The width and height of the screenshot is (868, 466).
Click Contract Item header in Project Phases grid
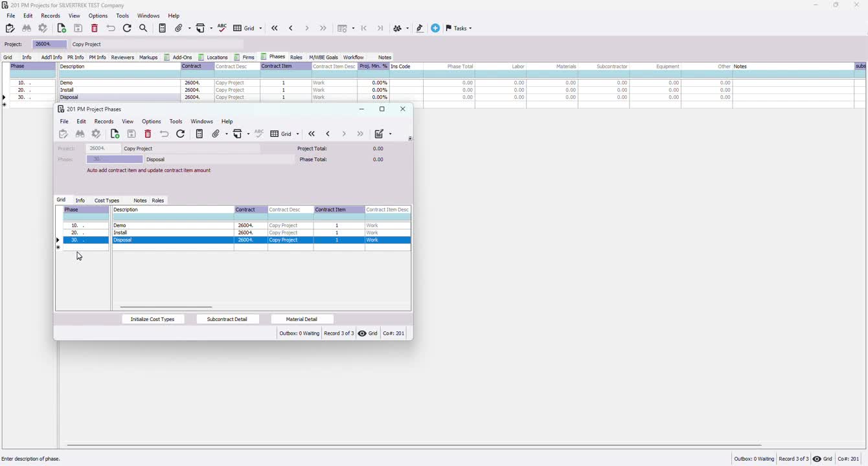coord(339,210)
